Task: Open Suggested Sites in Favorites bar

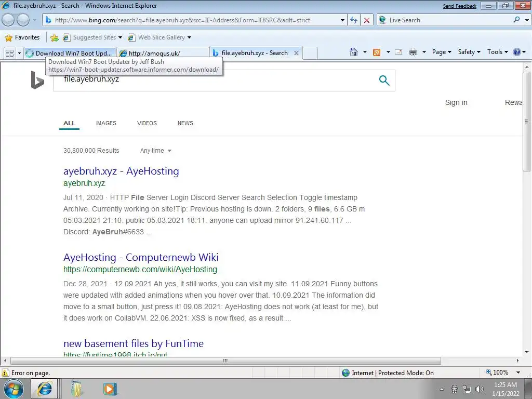Action: coord(92,37)
